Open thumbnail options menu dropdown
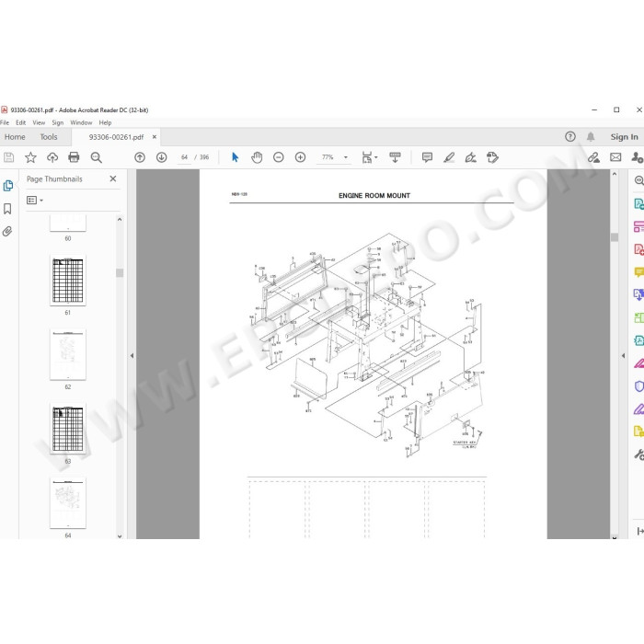Screen dimensions: 644x644 click(x=35, y=200)
